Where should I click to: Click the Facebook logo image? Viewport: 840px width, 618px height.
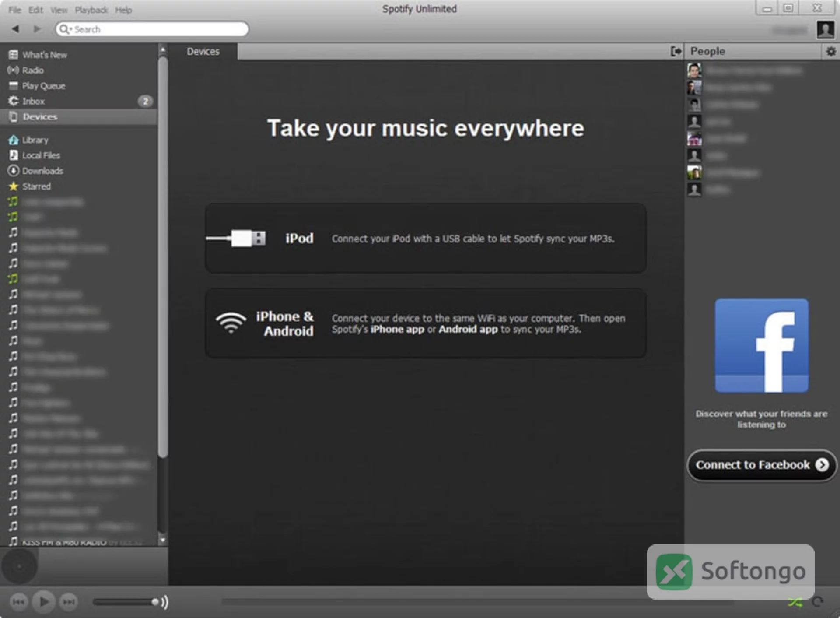[762, 346]
